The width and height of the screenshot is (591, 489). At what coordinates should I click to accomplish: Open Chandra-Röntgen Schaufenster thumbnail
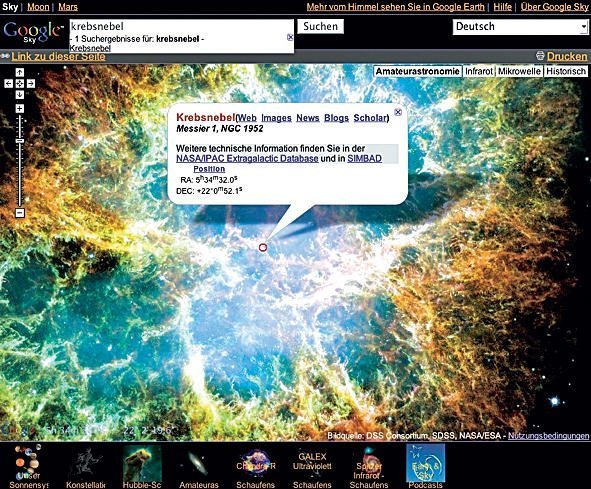point(256,466)
